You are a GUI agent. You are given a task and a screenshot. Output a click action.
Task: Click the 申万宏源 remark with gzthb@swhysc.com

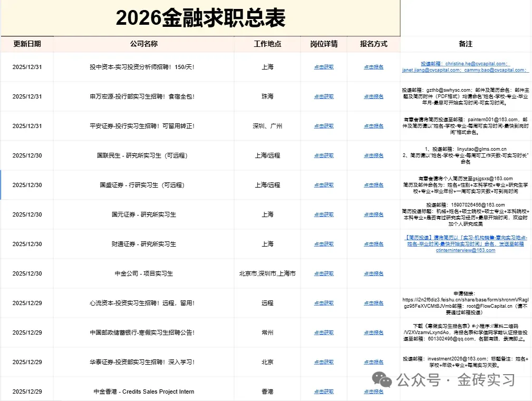pyautogui.click(x=466, y=96)
